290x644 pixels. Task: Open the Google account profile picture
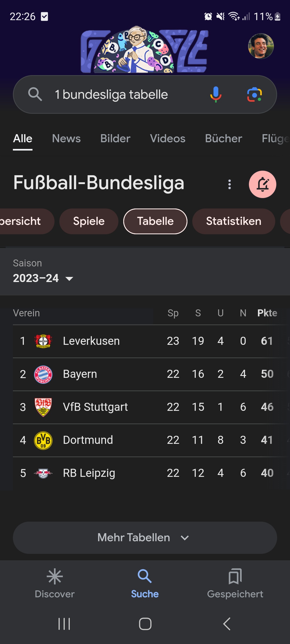(x=261, y=46)
